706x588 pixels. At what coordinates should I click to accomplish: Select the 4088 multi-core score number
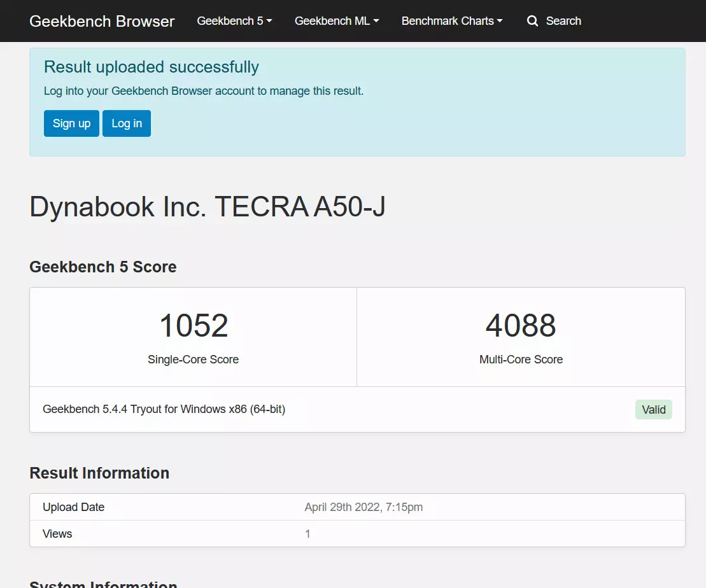coord(521,326)
